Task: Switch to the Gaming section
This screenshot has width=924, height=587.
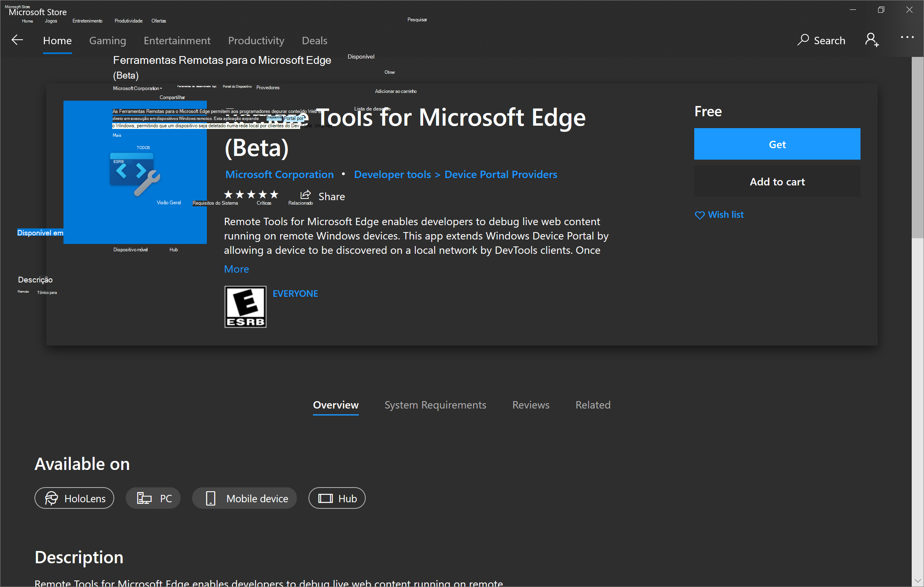Action: click(107, 41)
